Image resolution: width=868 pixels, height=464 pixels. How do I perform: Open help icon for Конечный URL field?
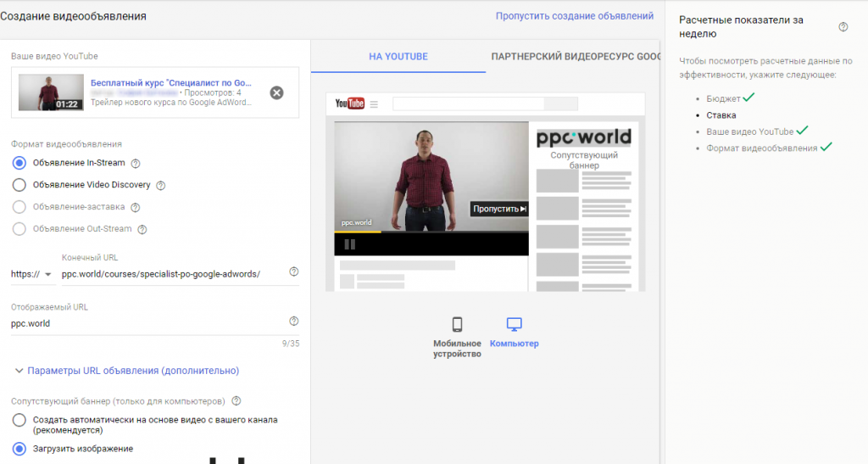294,271
